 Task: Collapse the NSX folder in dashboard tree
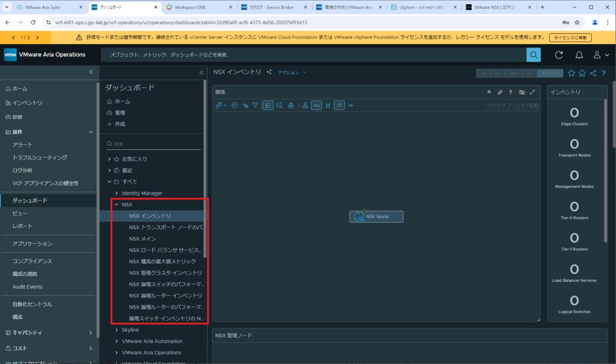(x=117, y=205)
